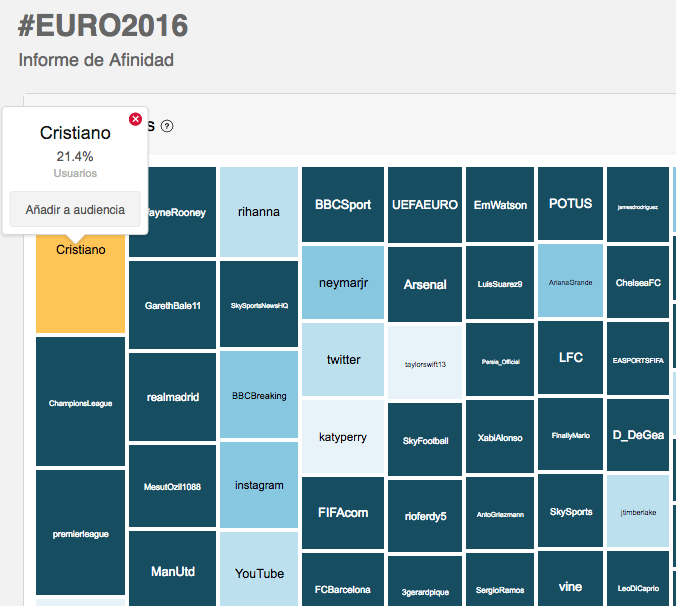Select the BBCBreaking tile
The width and height of the screenshot is (676, 606).
[x=259, y=394]
